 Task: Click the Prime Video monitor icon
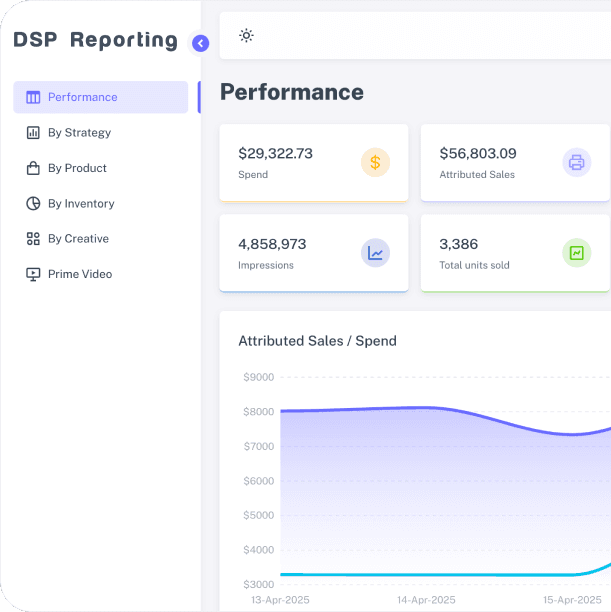(33, 274)
